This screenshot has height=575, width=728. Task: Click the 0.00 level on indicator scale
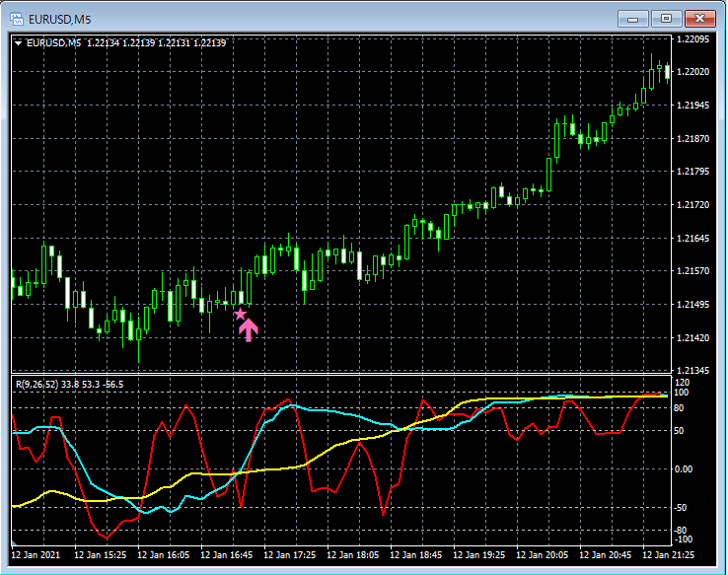point(686,469)
